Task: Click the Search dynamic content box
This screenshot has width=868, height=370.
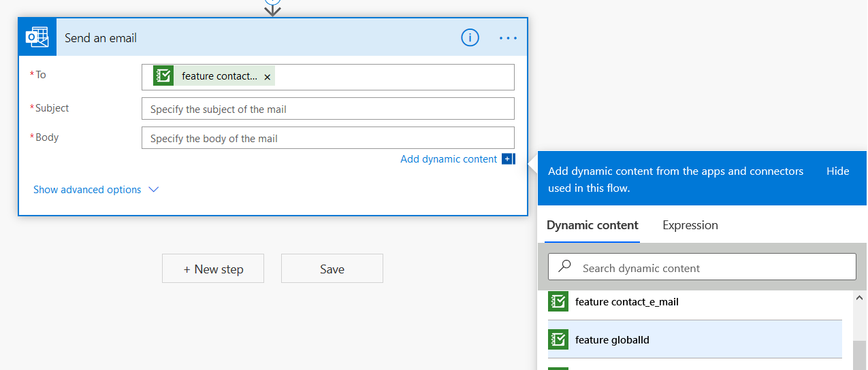Action: coord(708,268)
